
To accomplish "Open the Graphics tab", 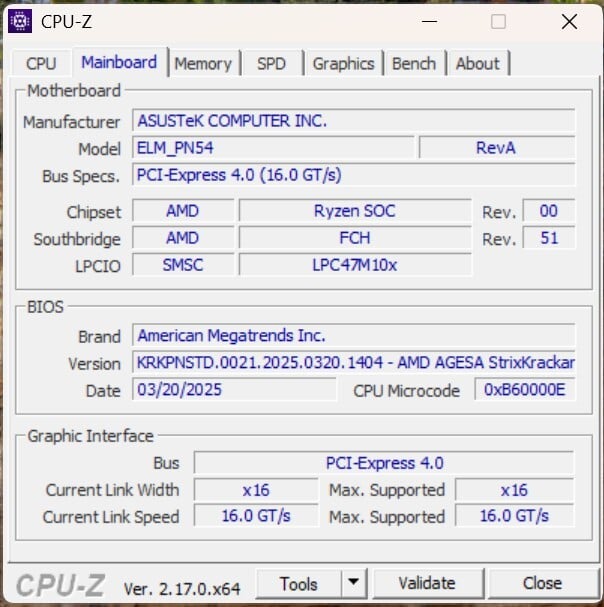I will (343, 63).
